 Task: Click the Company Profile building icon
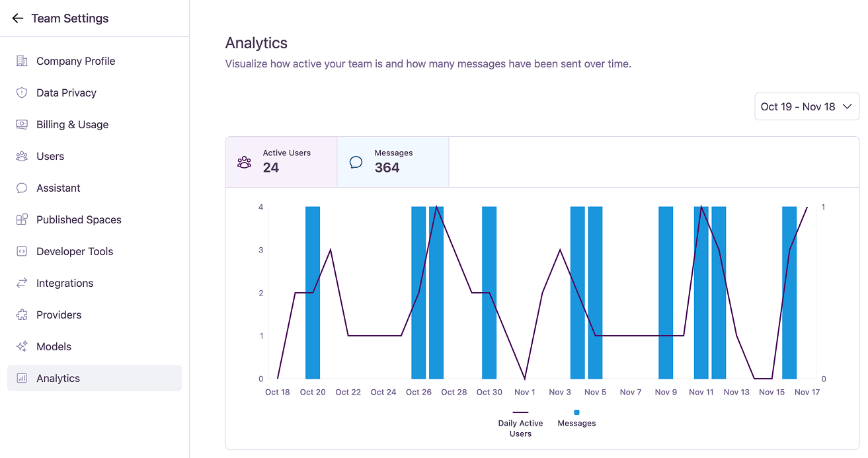(21, 61)
